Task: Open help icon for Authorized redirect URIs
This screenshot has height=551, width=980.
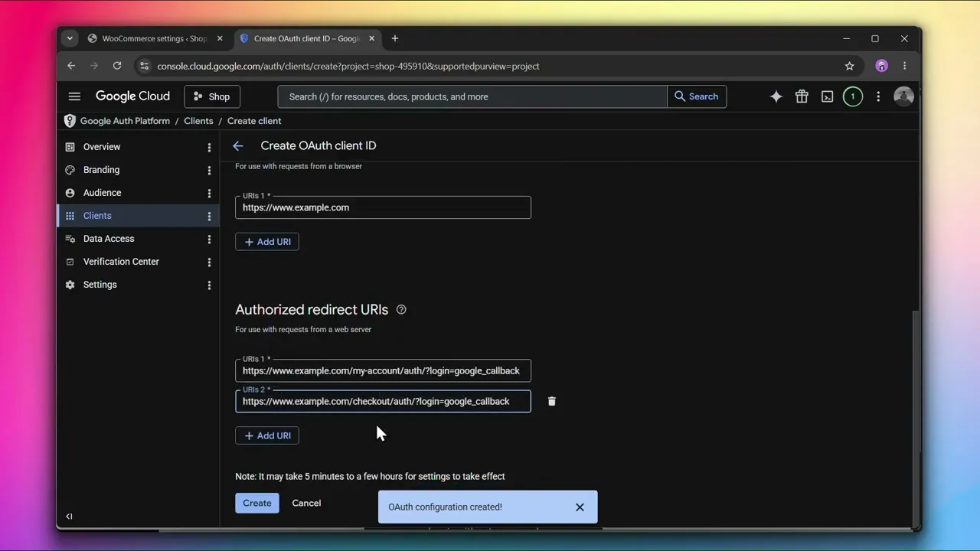Action: pos(401,310)
